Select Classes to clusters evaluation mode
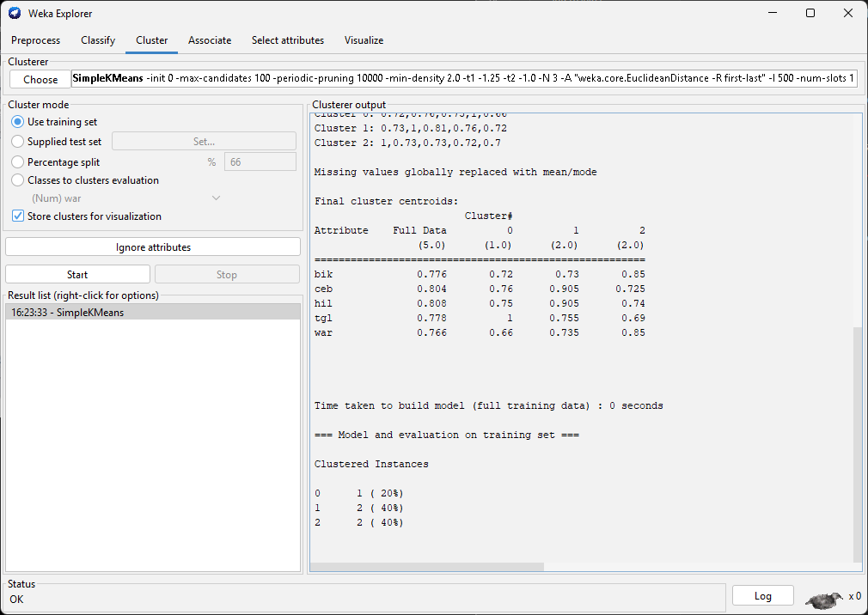 click(x=18, y=180)
